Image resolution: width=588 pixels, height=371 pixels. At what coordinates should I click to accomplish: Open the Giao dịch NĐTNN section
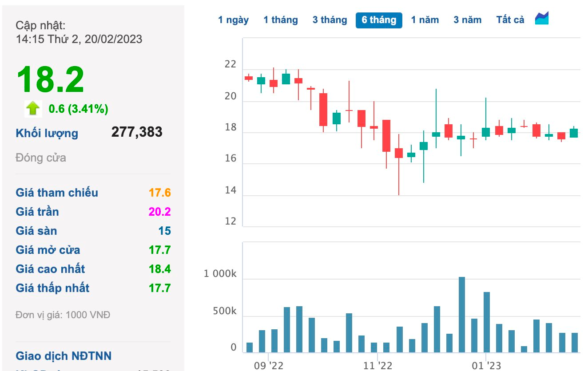pyautogui.click(x=64, y=356)
